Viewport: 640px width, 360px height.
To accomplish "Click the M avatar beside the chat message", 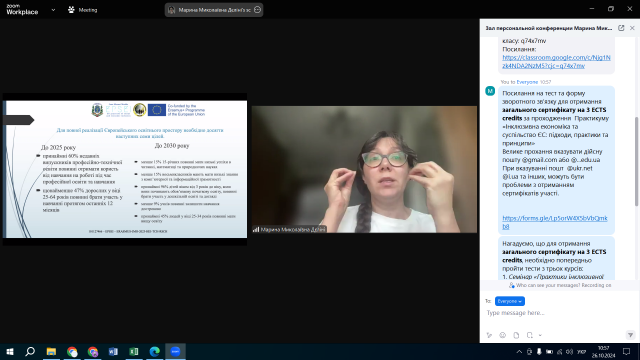I will pos(490,91).
